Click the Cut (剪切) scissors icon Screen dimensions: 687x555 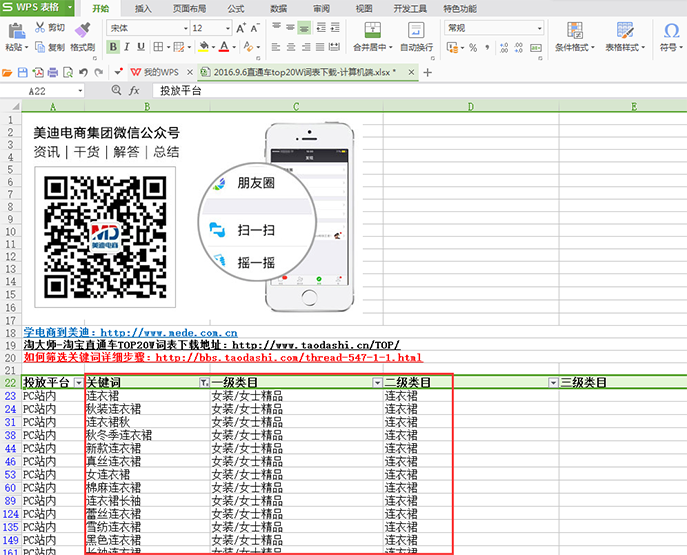coord(40,28)
